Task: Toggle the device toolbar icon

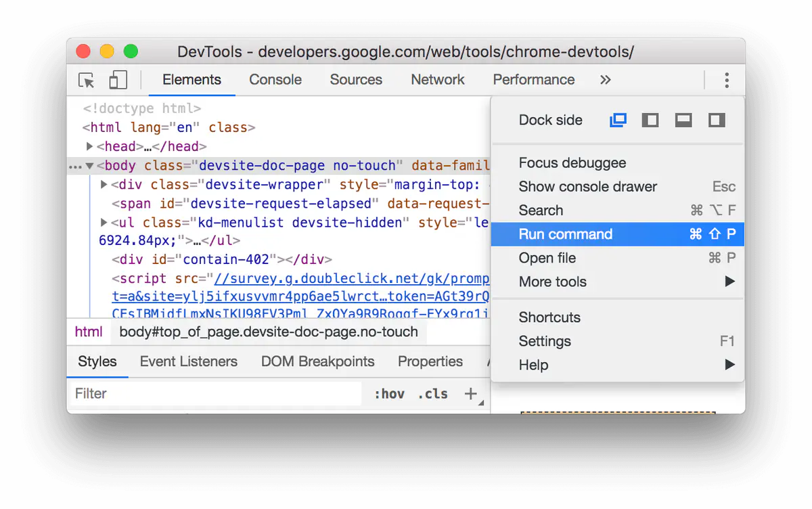Action: click(x=118, y=81)
